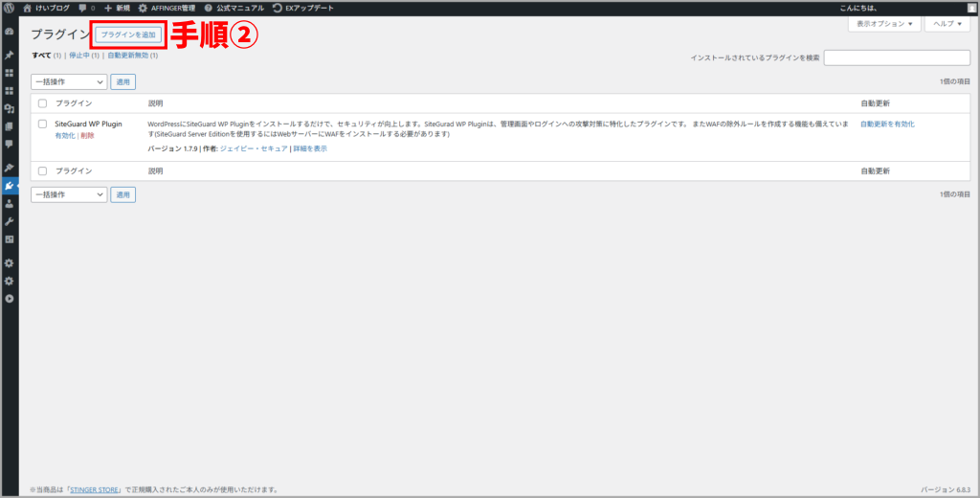Open the Users icon in the sidebar
This screenshot has width=980, height=498.
(x=10, y=203)
